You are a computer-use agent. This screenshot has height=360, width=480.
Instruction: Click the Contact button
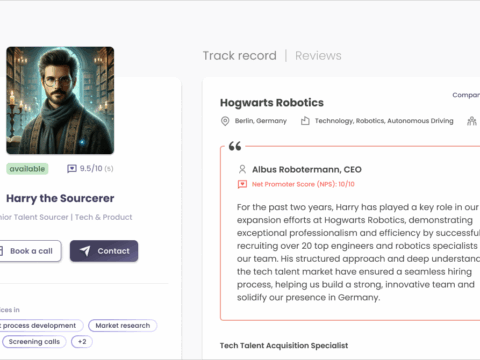tap(104, 251)
